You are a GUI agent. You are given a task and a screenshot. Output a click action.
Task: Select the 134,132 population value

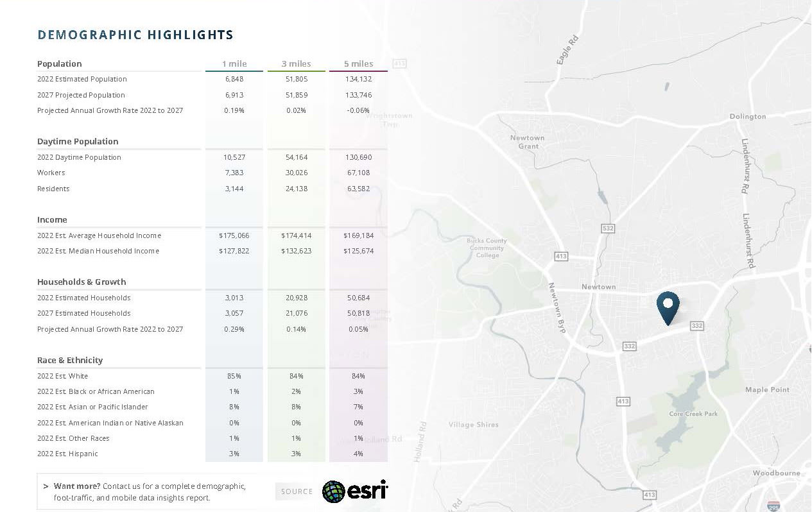click(x=358, y=79)
